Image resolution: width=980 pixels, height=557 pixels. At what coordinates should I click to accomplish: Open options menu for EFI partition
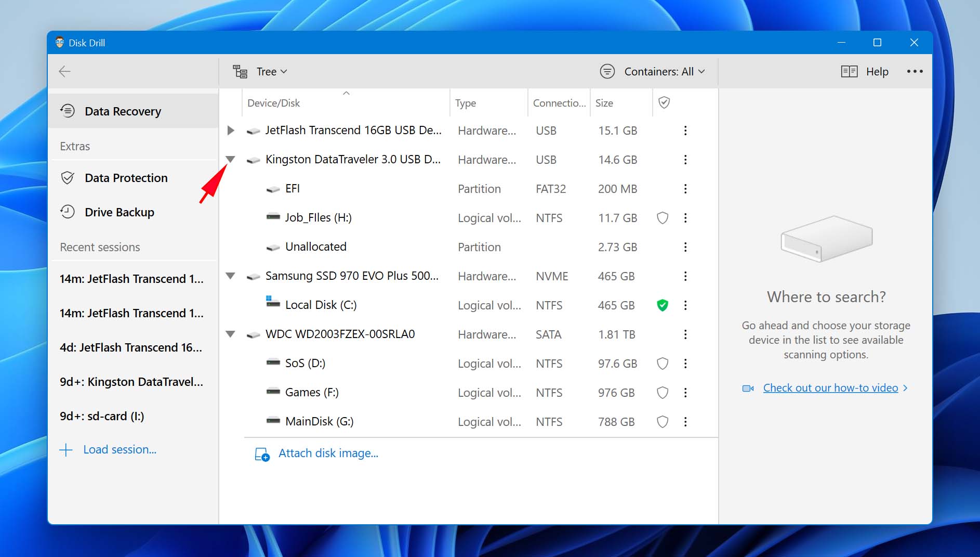[x=685, y=189]
